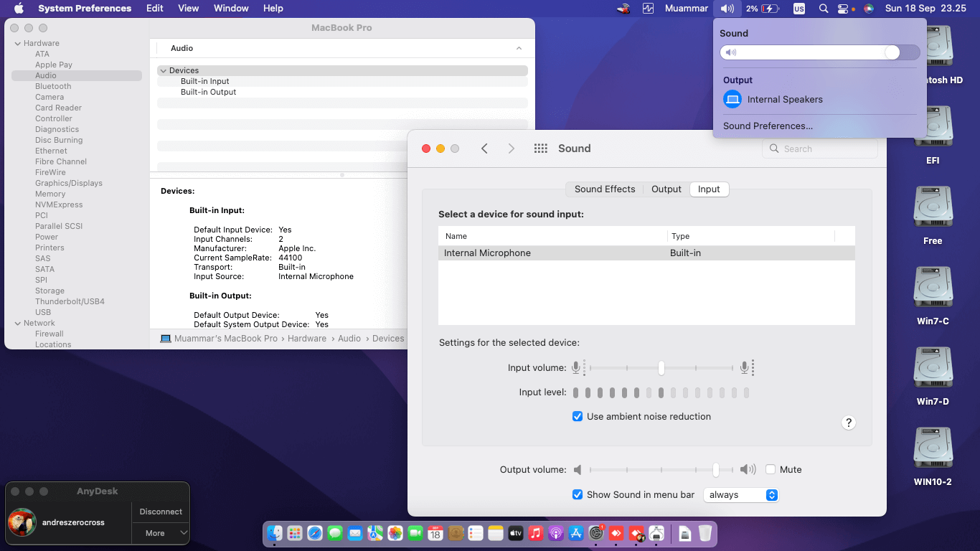Select the Internal Microphone input device row
This screenshot has width=980, height=551.
pos(646,253)
